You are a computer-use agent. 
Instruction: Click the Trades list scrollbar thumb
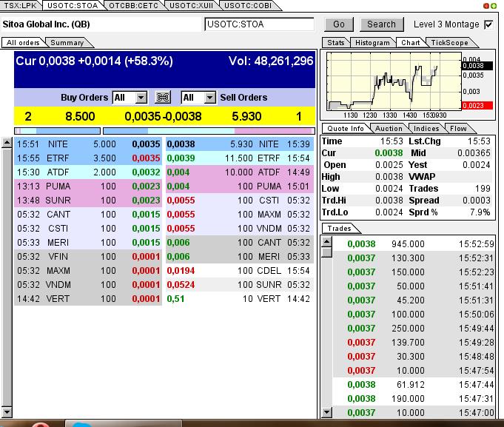[x=326, y=253]
